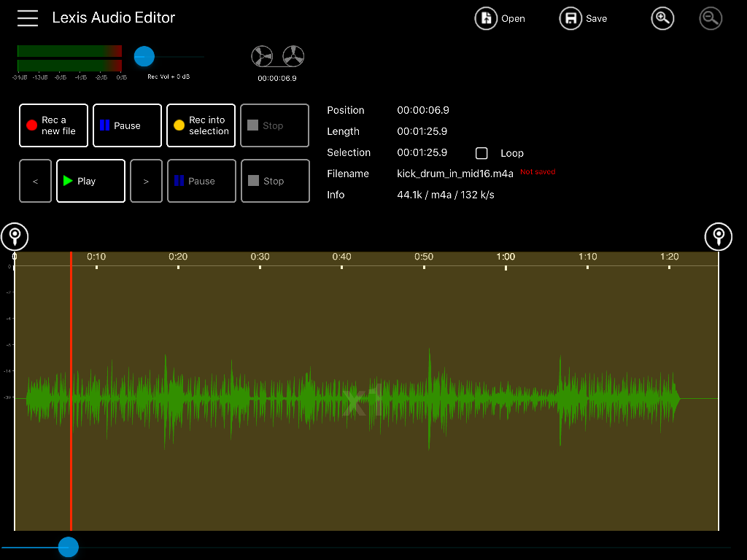Screen dimensions: 747x560
Task: Click the Length value 00:01:25.9
Action: click(x=422, y=131)
